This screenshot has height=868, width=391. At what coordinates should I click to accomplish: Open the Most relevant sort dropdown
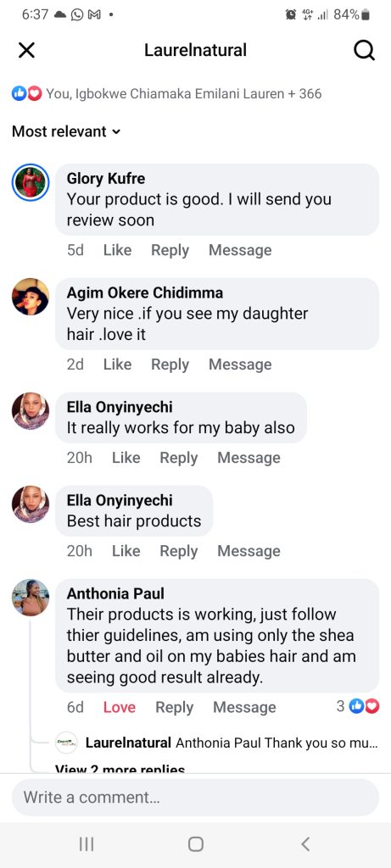pos(66,131)
